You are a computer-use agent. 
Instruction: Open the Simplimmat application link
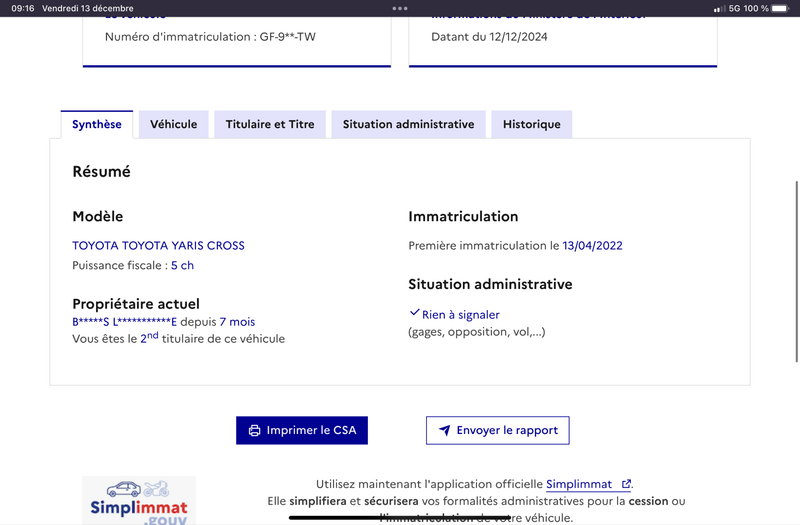[588, 484]
